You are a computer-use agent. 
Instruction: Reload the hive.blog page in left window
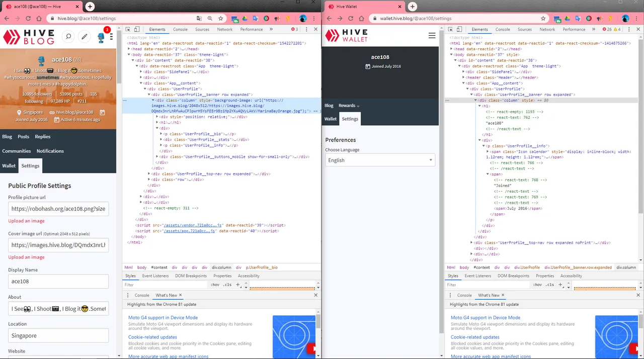tap(27, 18)
